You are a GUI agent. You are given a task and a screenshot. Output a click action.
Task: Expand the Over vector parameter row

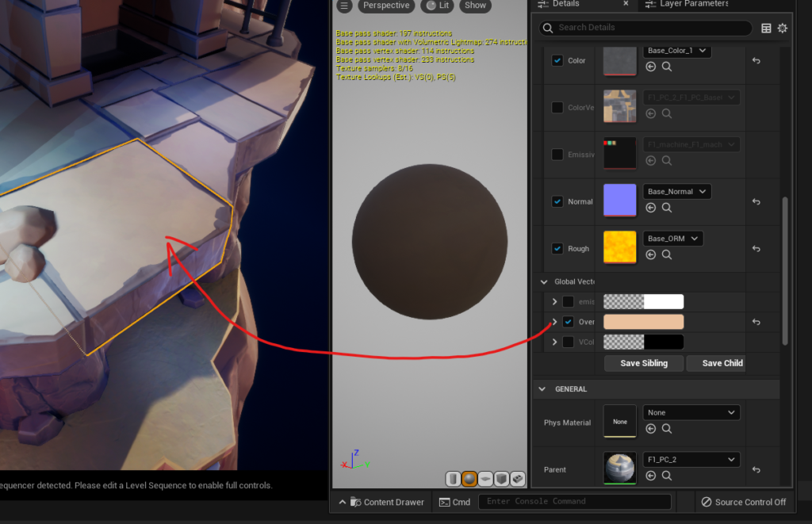(553, 321)
